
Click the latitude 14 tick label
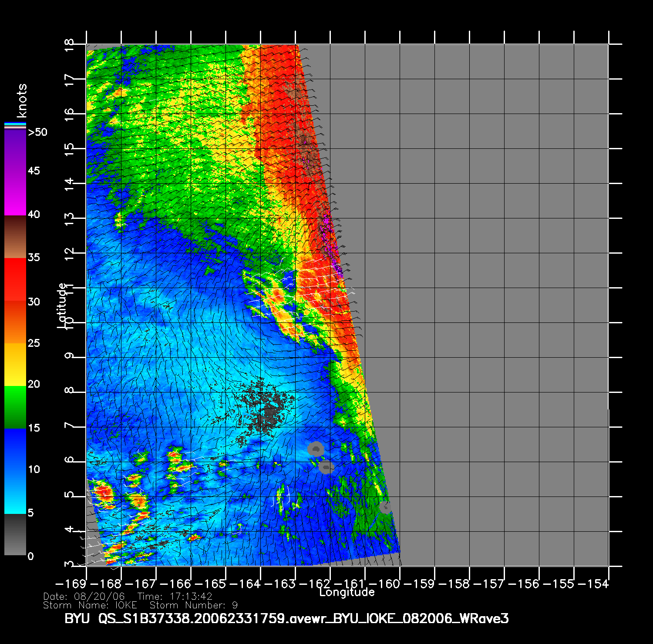69,184
